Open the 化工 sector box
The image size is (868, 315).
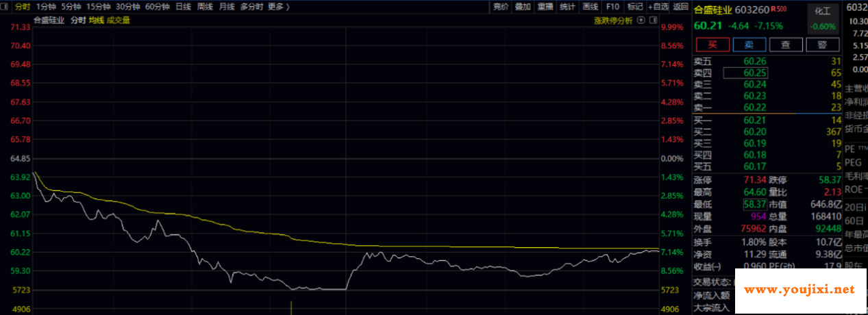822,20
